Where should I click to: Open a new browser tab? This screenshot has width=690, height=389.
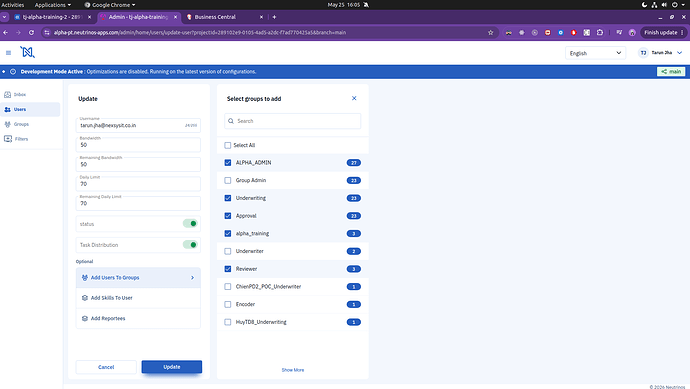(274, 17)
